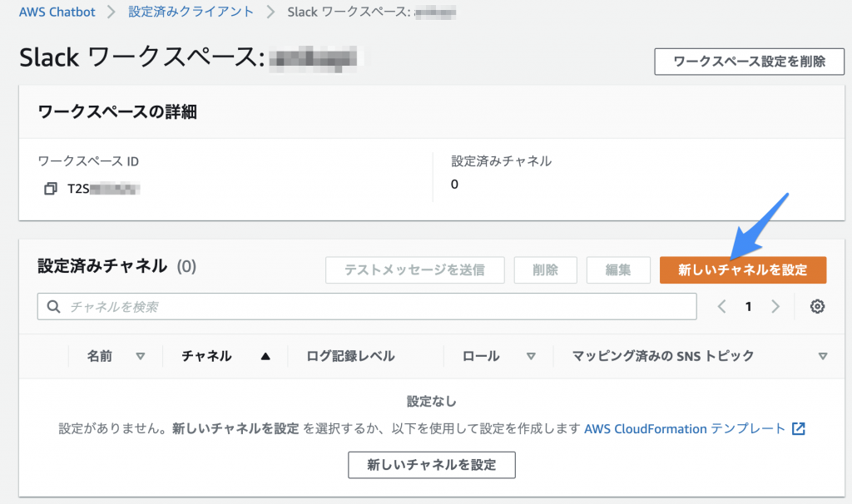
Task: Copy the workspace ID with the copy icon
Action: (51, 189)
